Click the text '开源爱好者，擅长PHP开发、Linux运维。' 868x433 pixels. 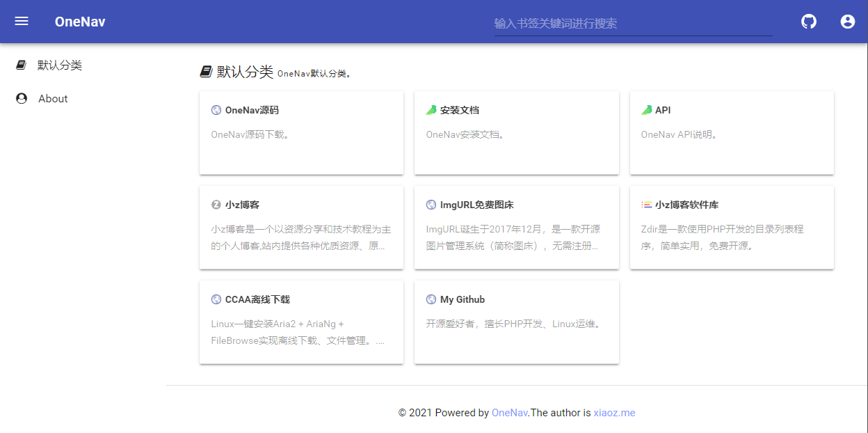click(513, 324)
